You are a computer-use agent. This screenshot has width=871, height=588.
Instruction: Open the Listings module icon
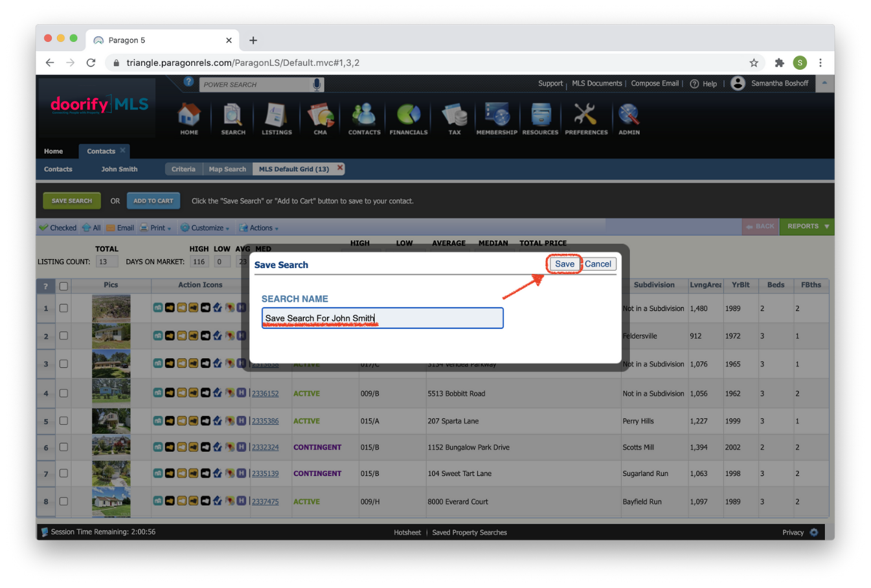coord(277,119)
